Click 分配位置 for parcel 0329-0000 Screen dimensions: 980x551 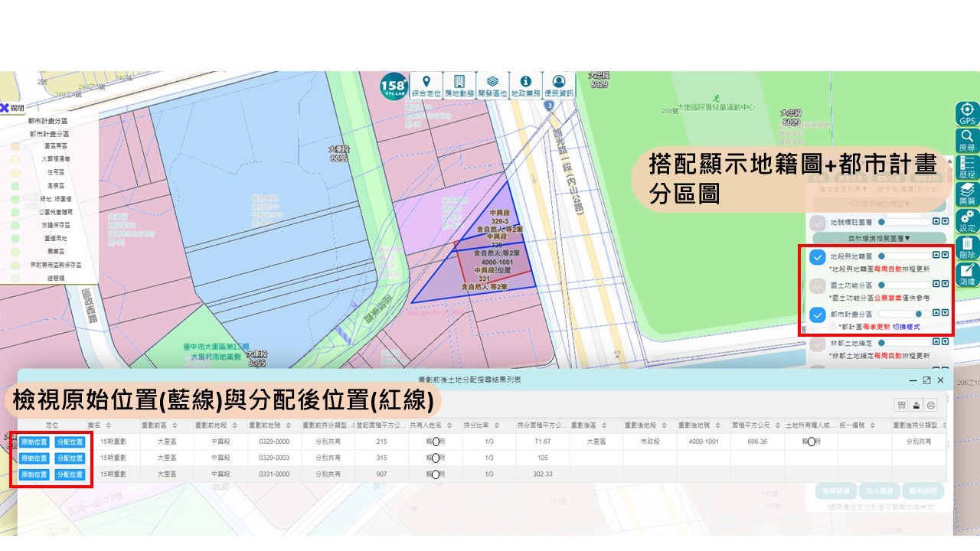click(70, 442)
